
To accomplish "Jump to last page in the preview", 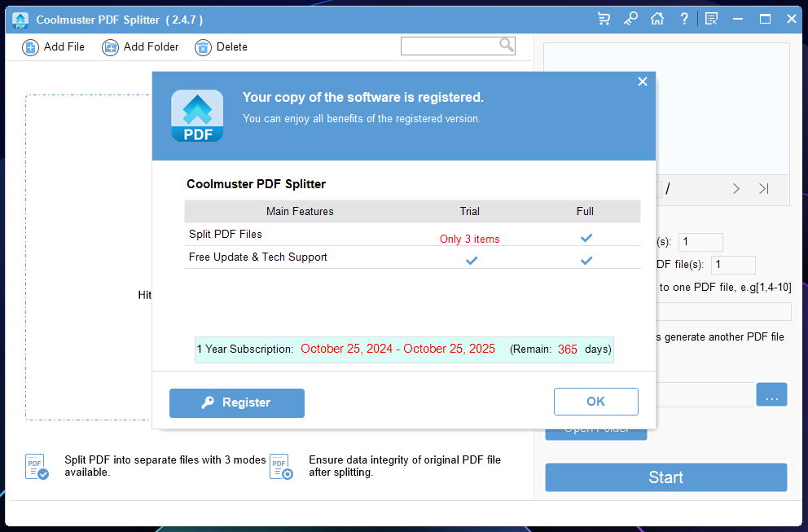I will (x=764, y=189).
